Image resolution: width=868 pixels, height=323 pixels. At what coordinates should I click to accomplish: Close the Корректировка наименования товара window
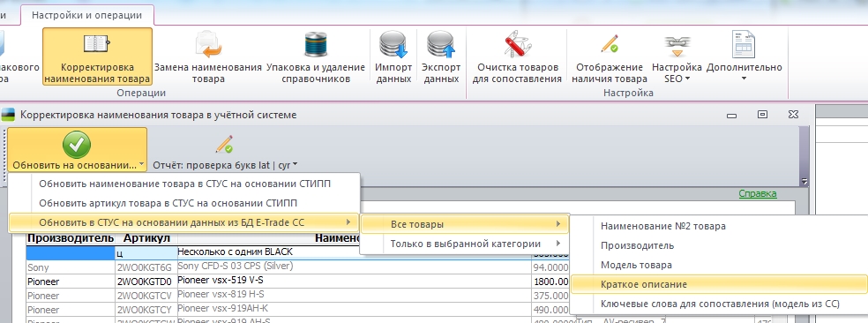pos(793,115)
